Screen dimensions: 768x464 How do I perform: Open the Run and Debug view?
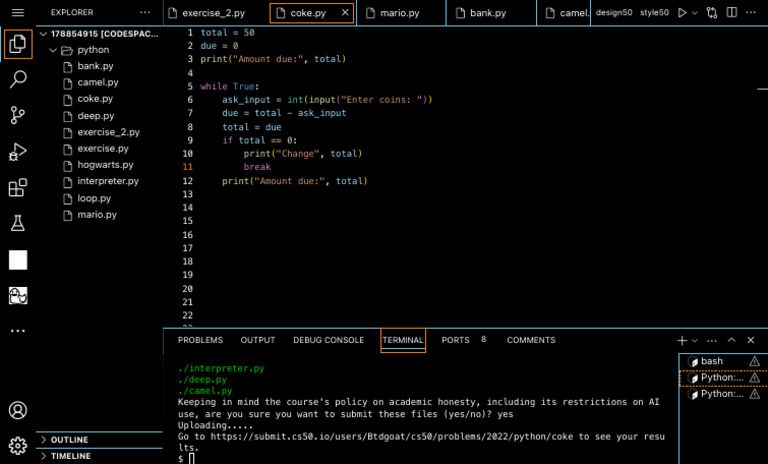(x=17, y=152)
